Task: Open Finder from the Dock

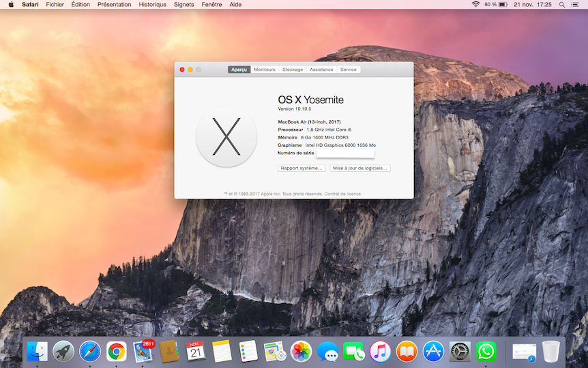Action: tap(37, 352)
